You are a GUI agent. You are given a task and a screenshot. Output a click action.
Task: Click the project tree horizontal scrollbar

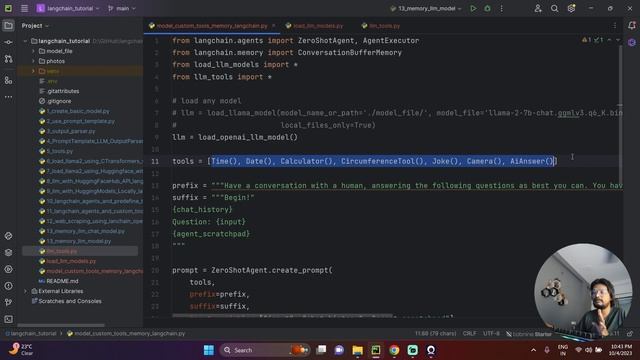click(61, 325)
